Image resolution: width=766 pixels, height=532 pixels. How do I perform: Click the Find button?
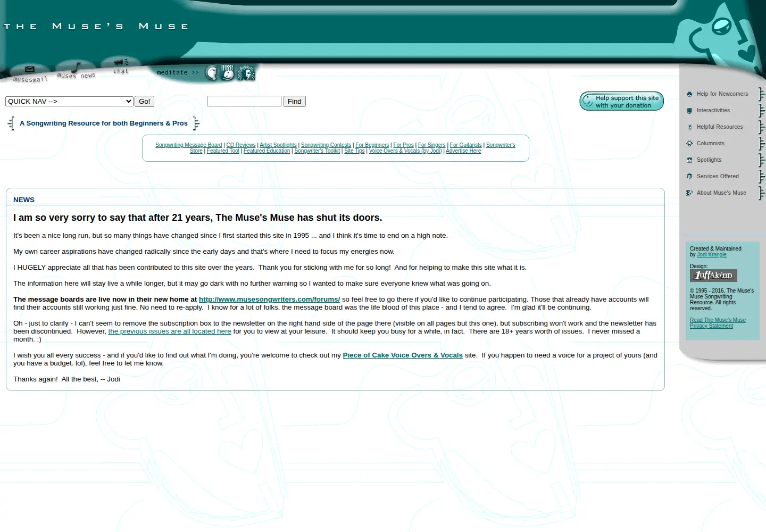coord(295,101)
